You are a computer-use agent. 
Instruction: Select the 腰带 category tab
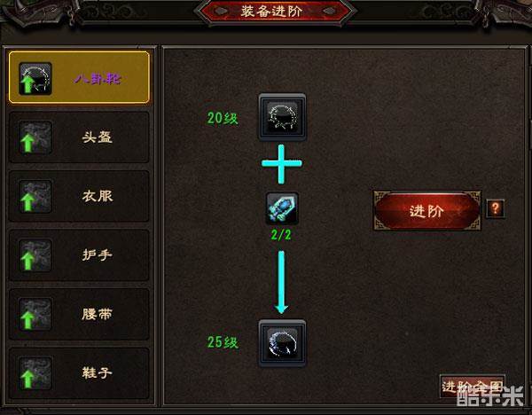pyautogui.click(x=79, y=315)
